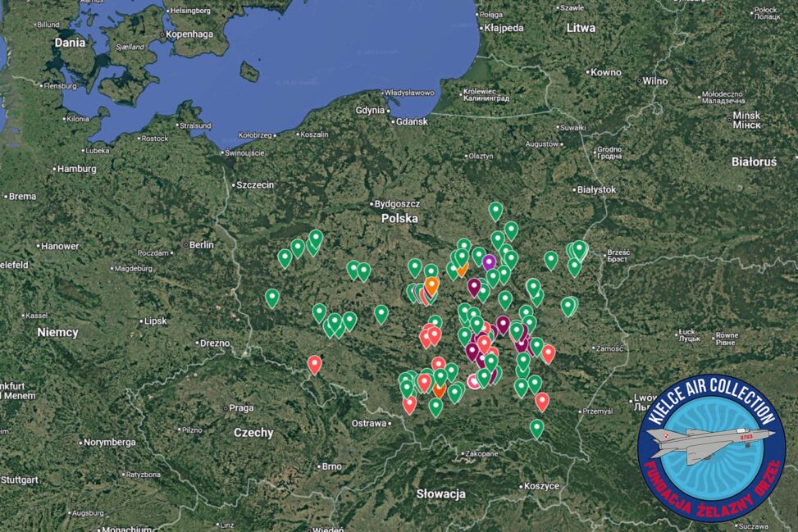798x532 pixels.
Task: Select the northernmost green pin below Białystok latitude
Action: tap(495, 210)
